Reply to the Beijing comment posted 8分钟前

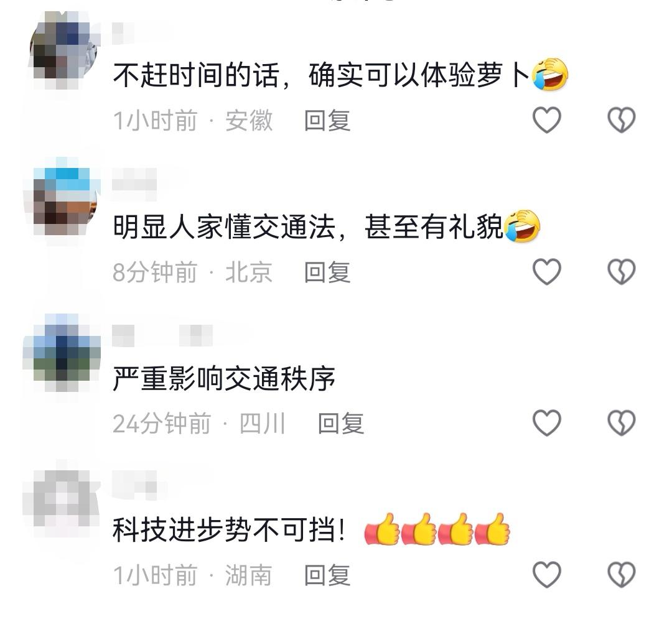[327, 272]
